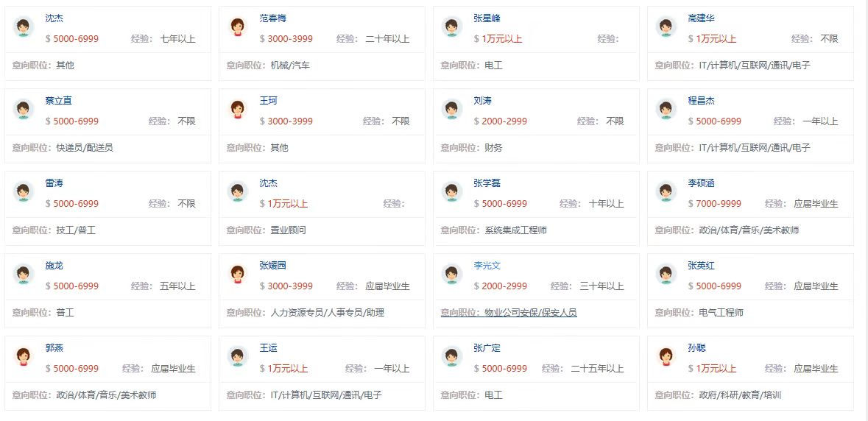Open 张学磊's resume name link
This screenshot has height=421, width=868.
[487, 183]
